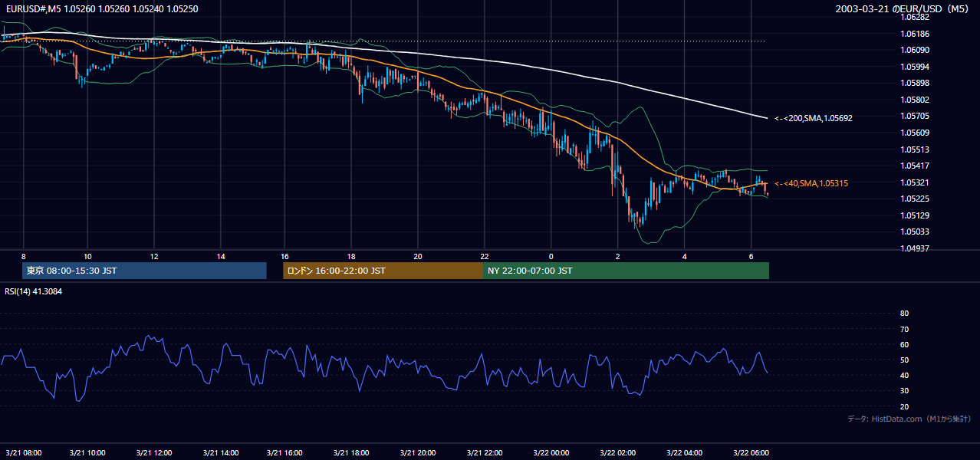Click the NY 22:00-07:00 JST session bar
Image resolution: width=980 pixels, height=460 pixels.
point(626,271)
